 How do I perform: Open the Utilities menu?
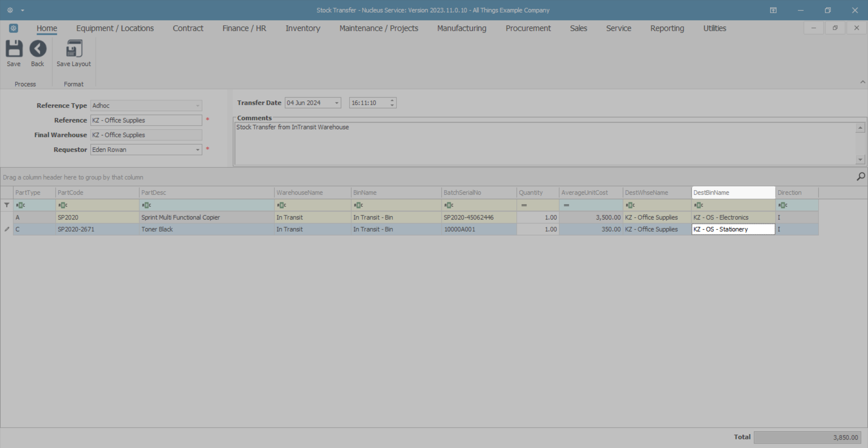point(715,28)
